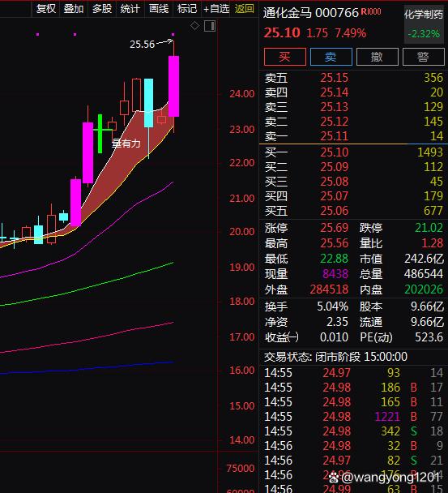Select the 买三 price 25.08
This screenshot has height=493, width=448.
(334, 182)
